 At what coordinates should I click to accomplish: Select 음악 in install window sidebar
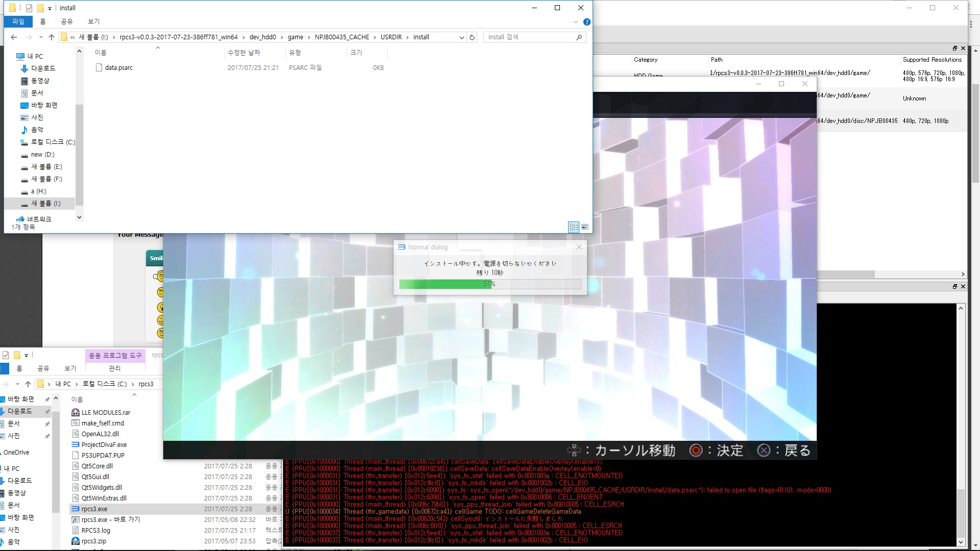tap(37, 130)
